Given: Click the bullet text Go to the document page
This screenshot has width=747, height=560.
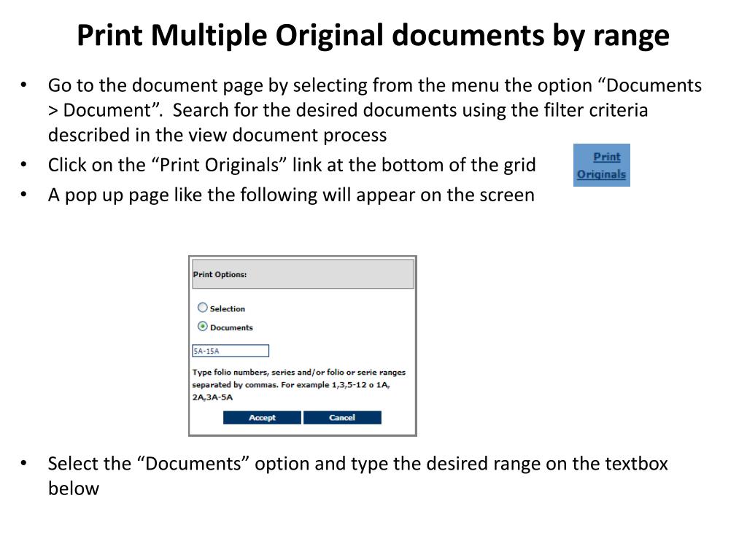Looking at the screenshot, I should [374, 110].
